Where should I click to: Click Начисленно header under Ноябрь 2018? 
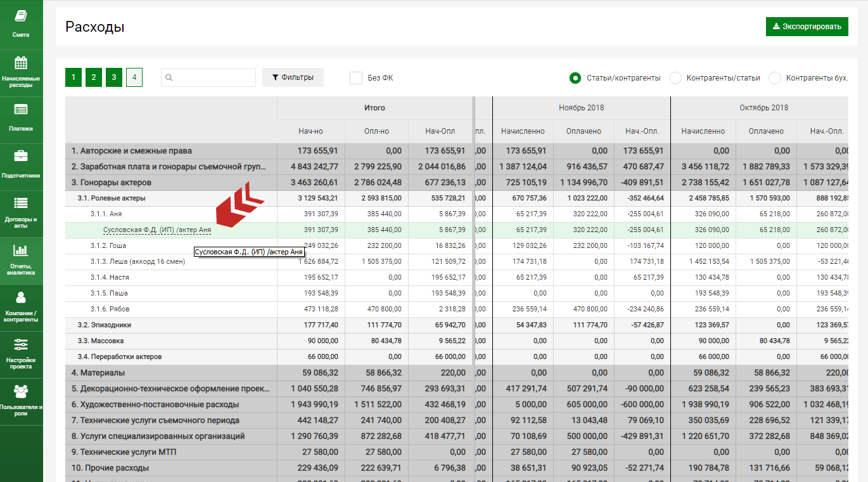click(x=523, y=131)
